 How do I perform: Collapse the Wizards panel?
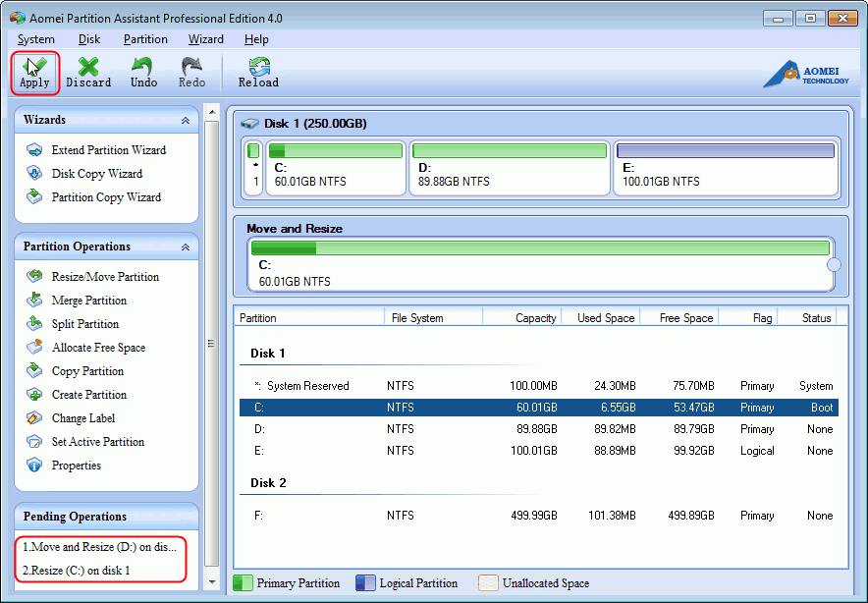click(x=185, y=121)
